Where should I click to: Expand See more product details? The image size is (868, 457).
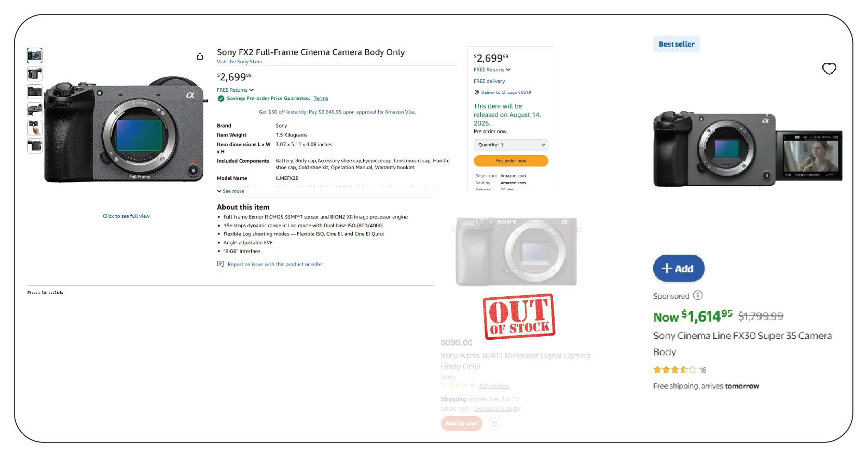(x=230, y=191)
